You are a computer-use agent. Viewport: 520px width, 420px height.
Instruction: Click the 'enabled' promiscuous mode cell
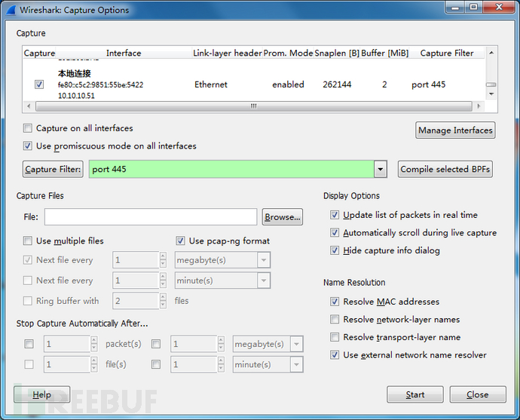click(288, 84)
